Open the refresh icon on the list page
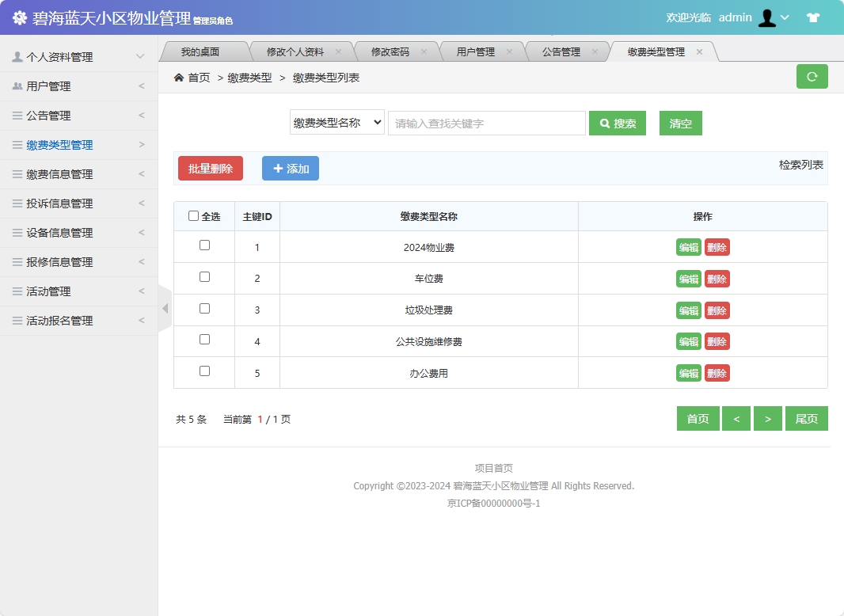 (x=812, y=76)
